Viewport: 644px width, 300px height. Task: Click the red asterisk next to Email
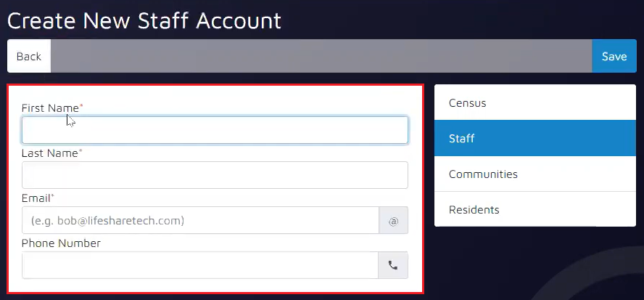click(x=52, y=197)
